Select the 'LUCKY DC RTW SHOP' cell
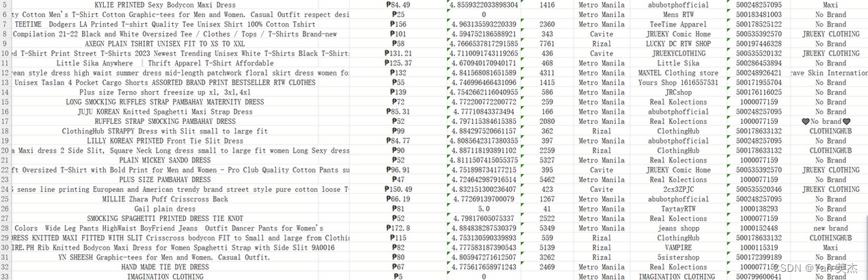Image resolution: width=868 pixels, height=280 pixels. (679, 44)
